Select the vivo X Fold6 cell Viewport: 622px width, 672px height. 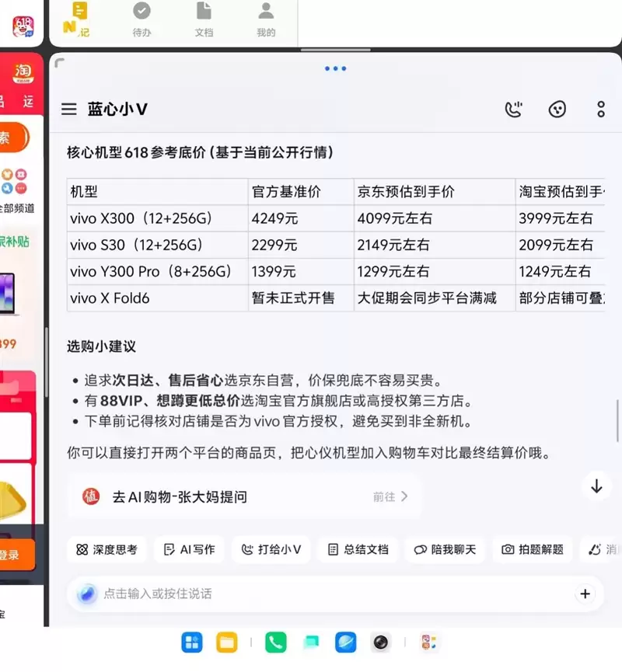tap(157, 298)
